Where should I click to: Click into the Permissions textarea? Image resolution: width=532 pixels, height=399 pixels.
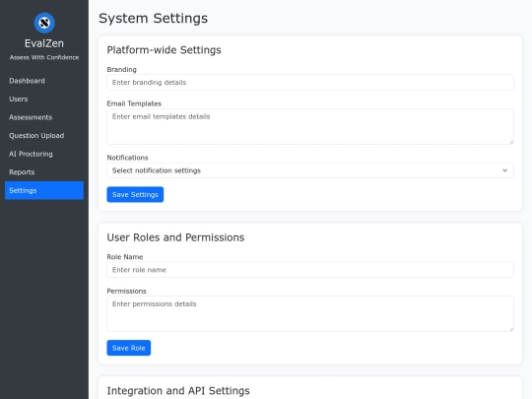point(310,314)
